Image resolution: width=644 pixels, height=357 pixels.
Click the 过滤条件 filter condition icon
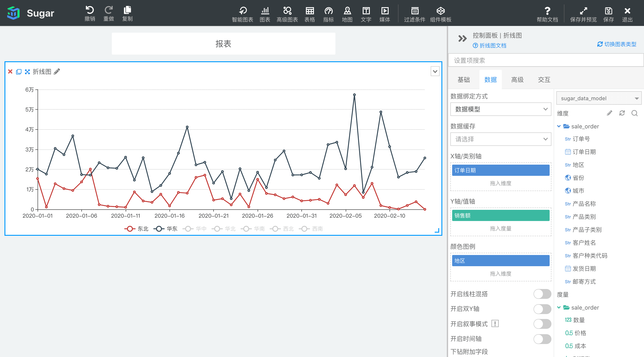tap(415, 11)
